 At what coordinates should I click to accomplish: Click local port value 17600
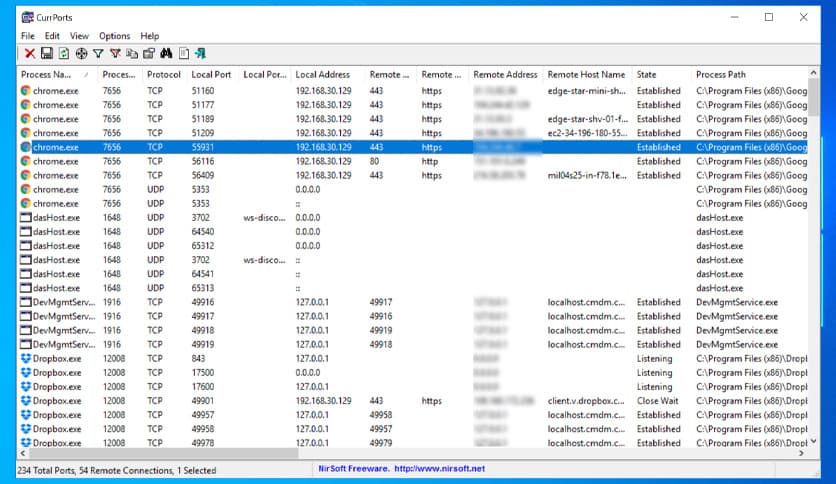[203, 386]
